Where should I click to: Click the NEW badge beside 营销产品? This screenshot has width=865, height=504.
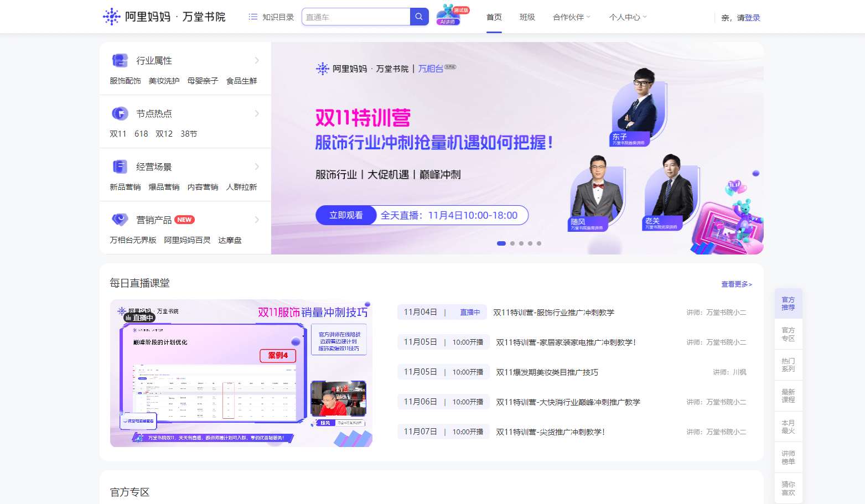click(184, 220)
